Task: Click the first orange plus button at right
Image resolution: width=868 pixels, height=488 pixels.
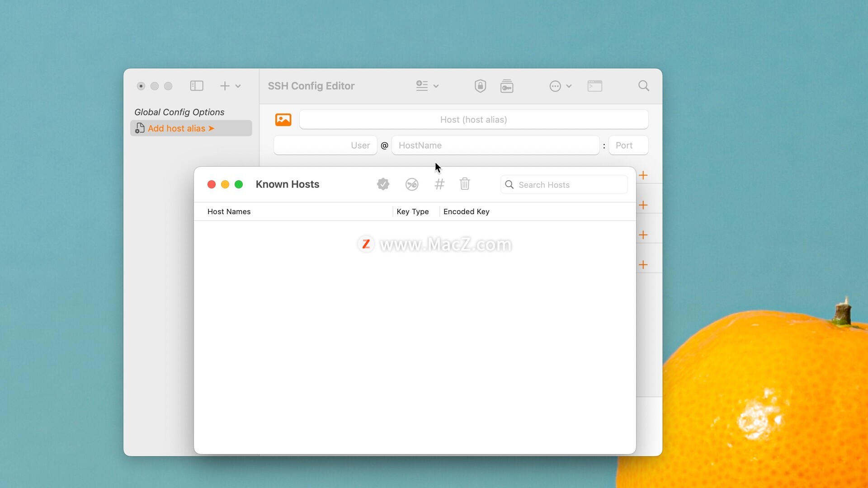Action: [643, 175]
